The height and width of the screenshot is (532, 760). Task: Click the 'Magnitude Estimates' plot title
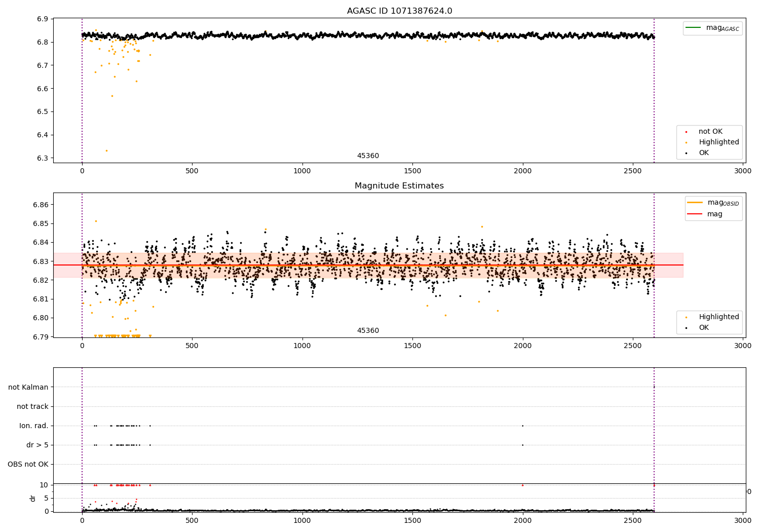[x=399, y=186]
